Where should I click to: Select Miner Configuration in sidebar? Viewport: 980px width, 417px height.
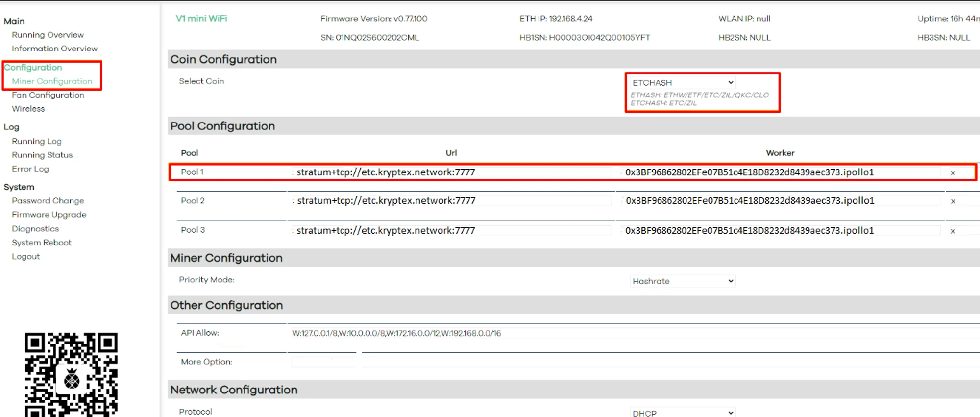52,81
